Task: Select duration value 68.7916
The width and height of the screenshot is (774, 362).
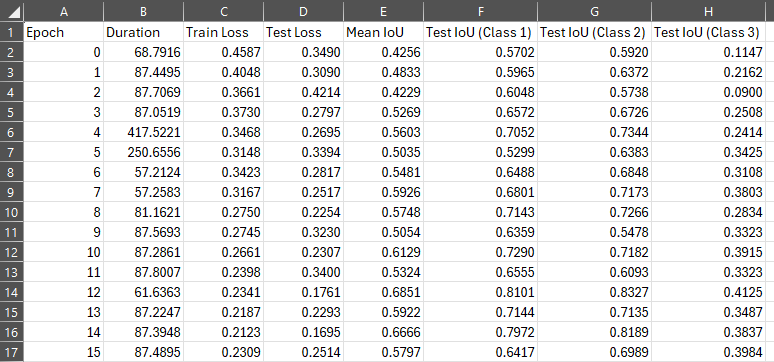Action: [x=143, y=52]
